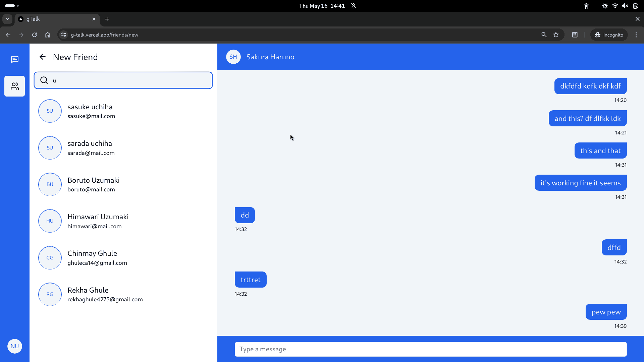Click the URL/address bar showing g-talk.vercel.app
This screenshot has width=644, height=362.
[105, 35]
